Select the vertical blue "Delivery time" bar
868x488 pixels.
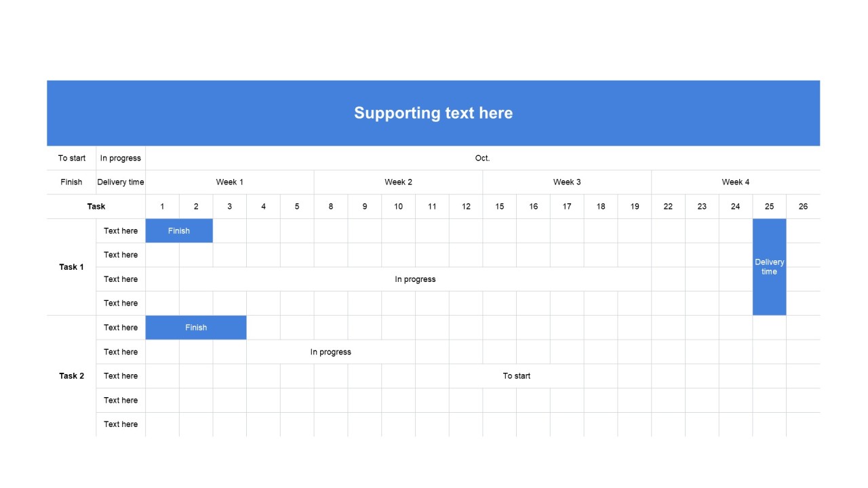770,267
